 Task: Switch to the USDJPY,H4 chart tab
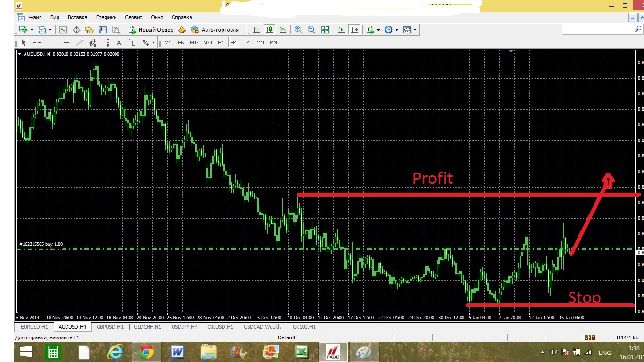pos(184,327)
